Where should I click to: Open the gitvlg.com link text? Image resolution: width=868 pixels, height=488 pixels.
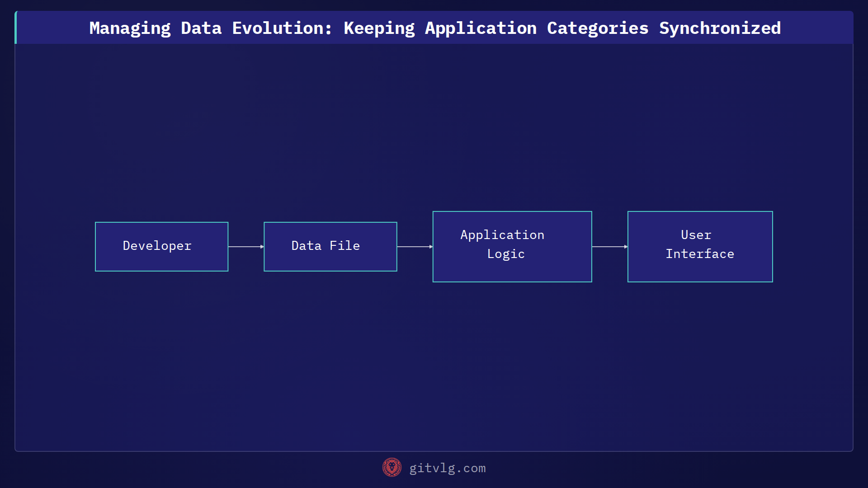pos(448,468)
